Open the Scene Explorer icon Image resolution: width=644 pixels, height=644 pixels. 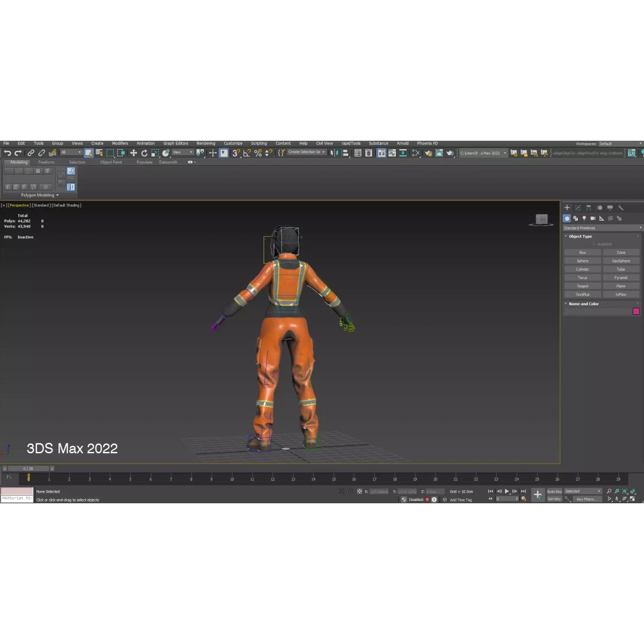coord(358,153)
